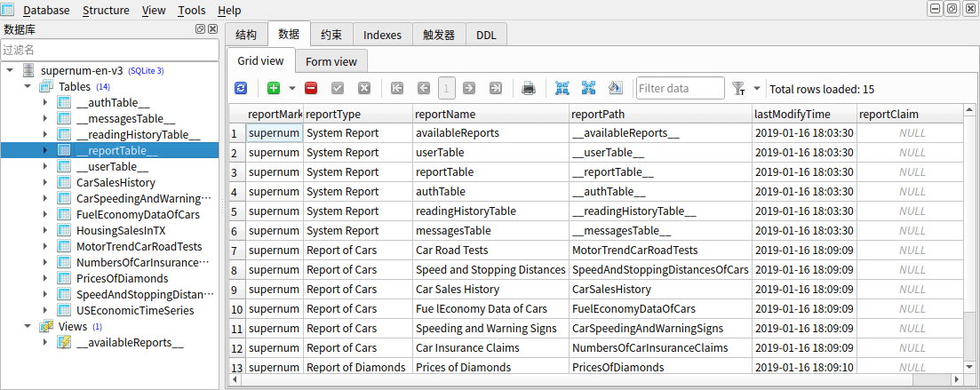
Task: Print the table data using printer icon
Action: pos(528,89)
